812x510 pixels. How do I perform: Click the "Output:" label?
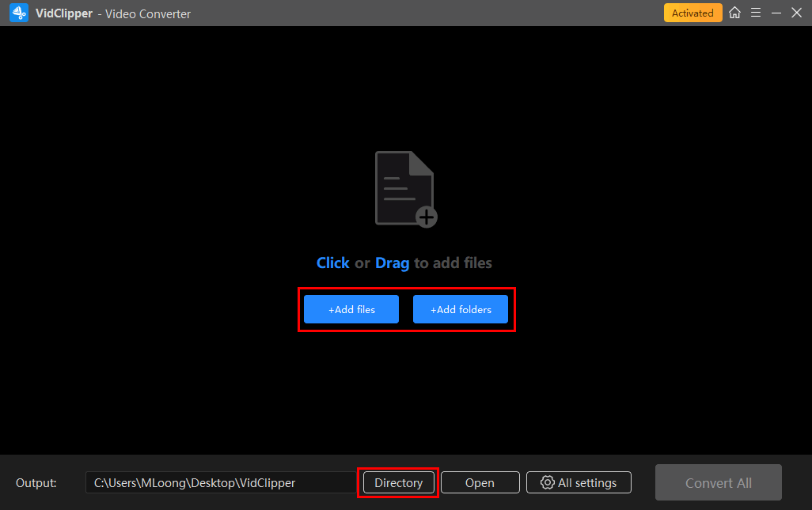tap(36, 482)
